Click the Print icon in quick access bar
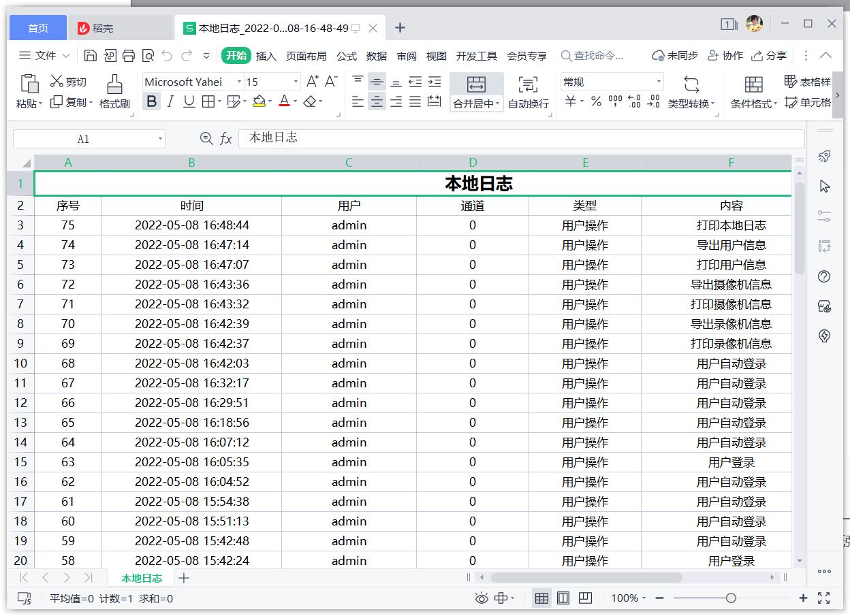This screenshot has width=850, height=616. tap(129, 56)
